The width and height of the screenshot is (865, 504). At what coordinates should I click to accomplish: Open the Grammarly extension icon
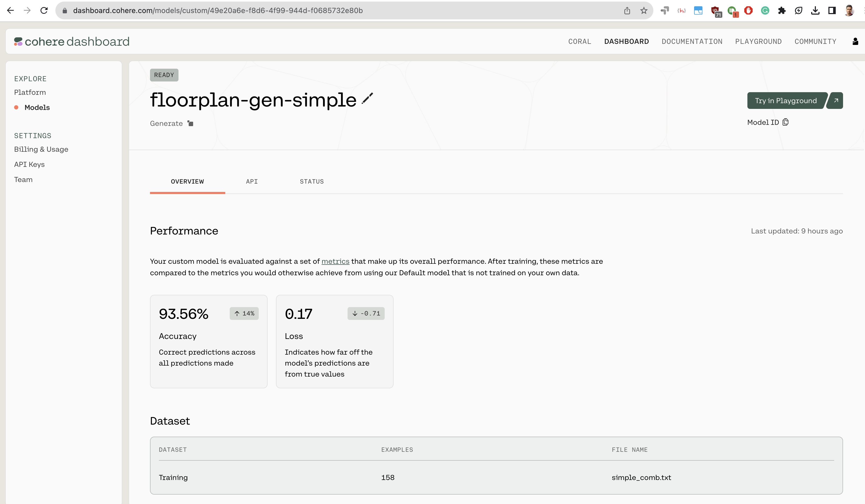tap(765, 11)
